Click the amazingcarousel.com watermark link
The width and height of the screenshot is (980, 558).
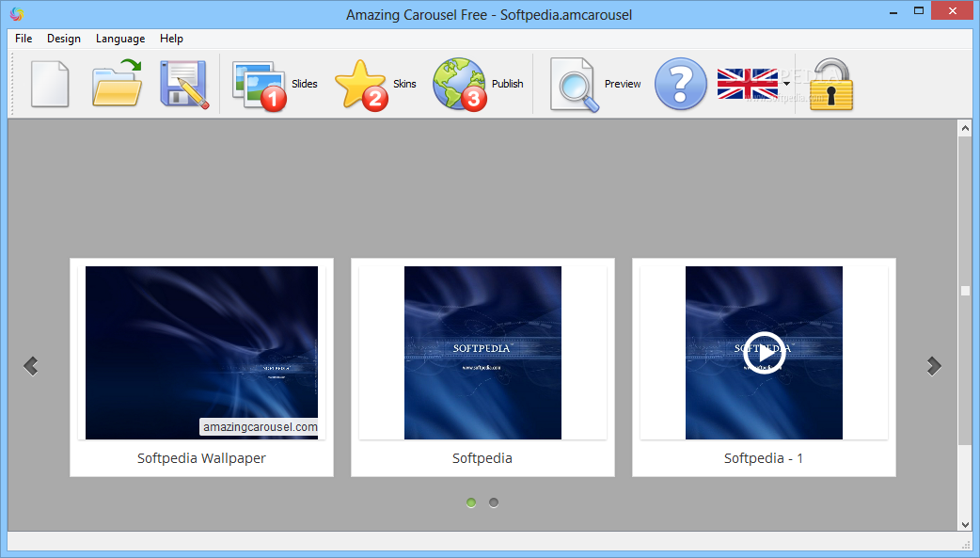tap(260, 426)
